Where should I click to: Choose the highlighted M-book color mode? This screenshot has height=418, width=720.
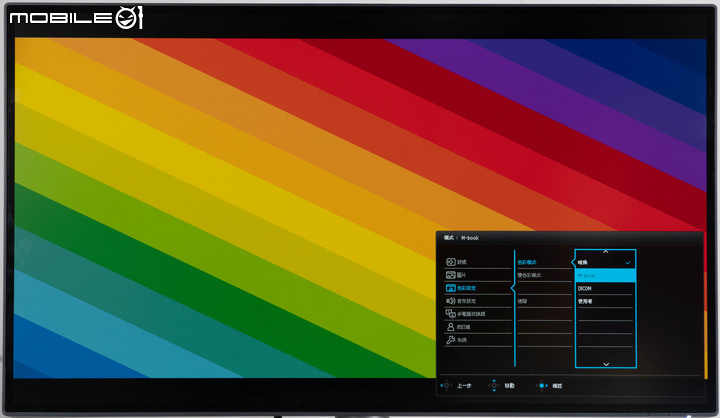(605, 276)
